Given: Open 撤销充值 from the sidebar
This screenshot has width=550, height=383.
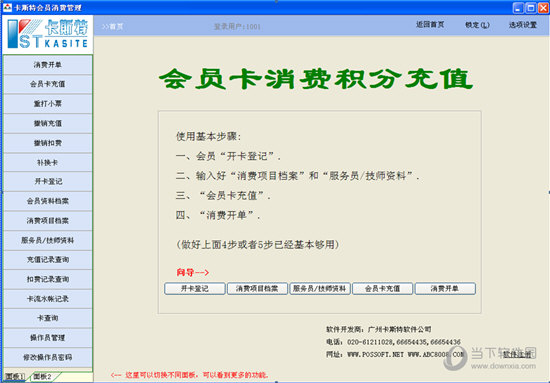Looking at the screenshot, I should [x=48, y=123].
